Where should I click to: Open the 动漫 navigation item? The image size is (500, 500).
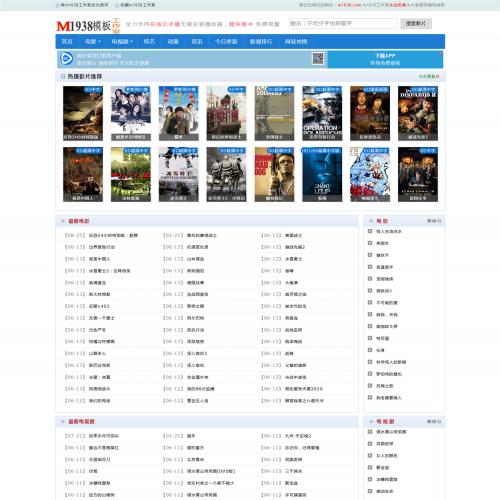point(173,42)
